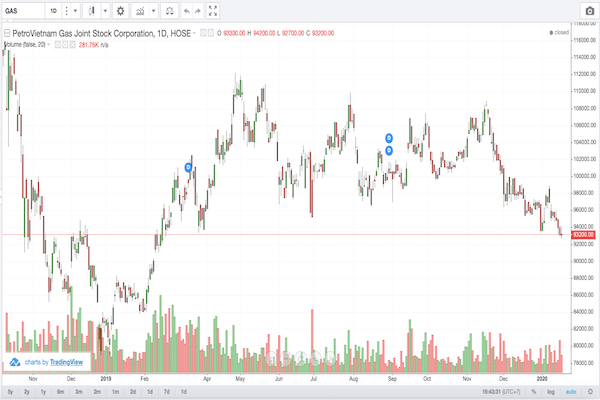Open chart settings gear at bottom right
Screen dimensions: 600x400
(590, 392)
